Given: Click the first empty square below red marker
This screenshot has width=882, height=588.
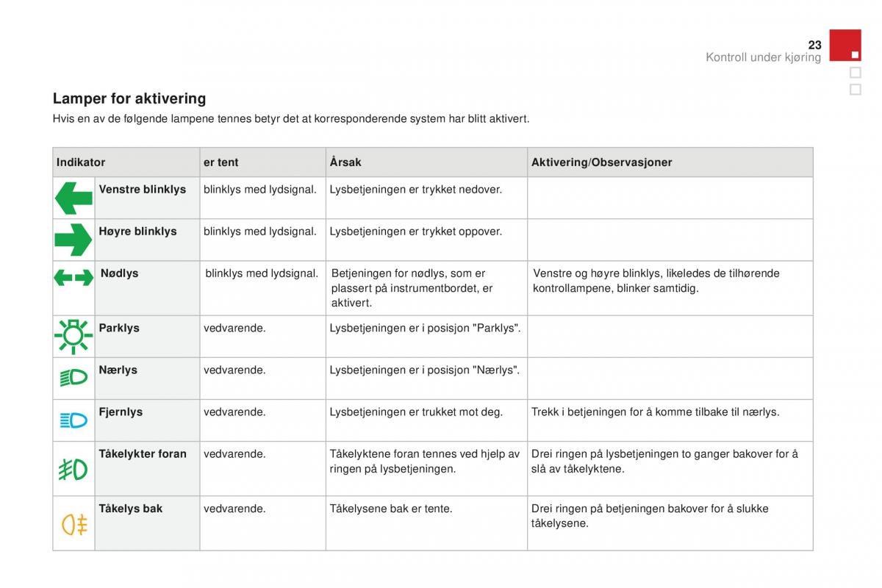Looking at the screenshot, I should pos(855,72).
